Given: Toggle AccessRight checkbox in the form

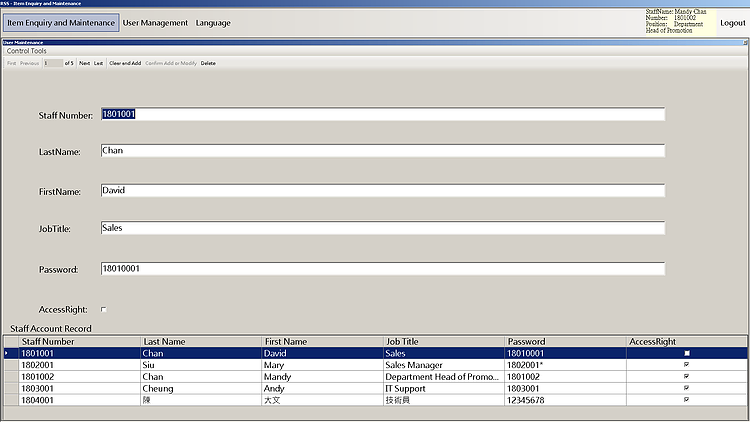Looking at the screenshot, I should [103, 310].
